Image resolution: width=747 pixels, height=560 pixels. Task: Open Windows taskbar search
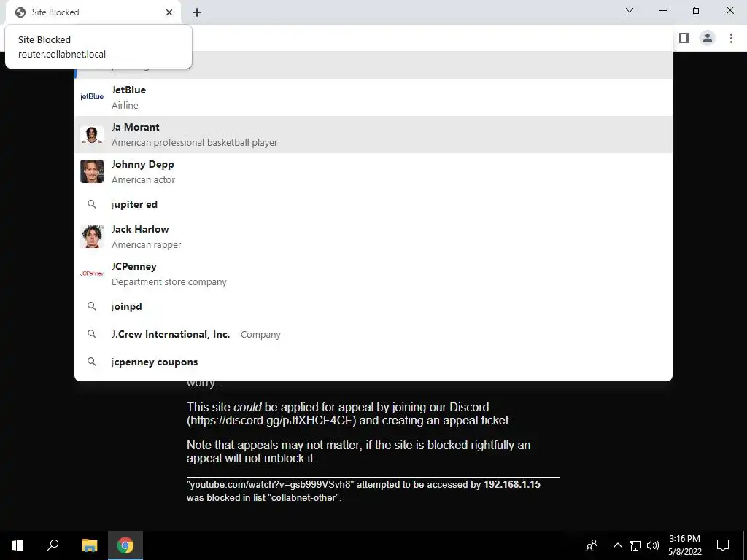click(x=53, y=545)
